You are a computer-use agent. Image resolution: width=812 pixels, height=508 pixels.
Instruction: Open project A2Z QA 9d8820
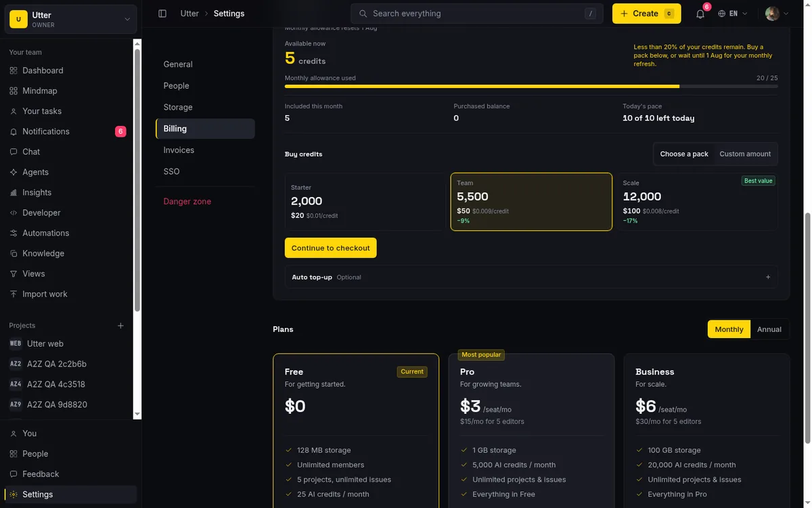pos(68,404)
